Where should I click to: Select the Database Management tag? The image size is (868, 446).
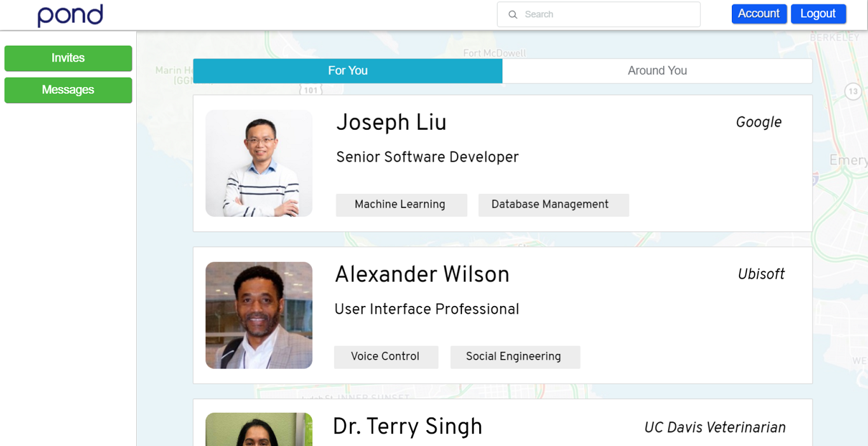point(554,205)
